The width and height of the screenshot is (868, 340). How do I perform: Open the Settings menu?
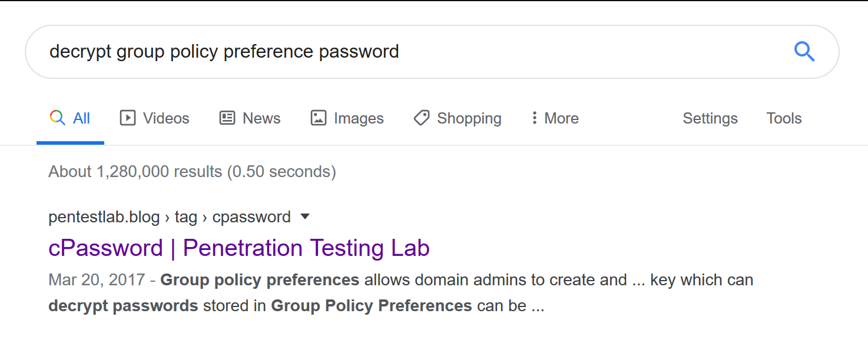point(710,118)
